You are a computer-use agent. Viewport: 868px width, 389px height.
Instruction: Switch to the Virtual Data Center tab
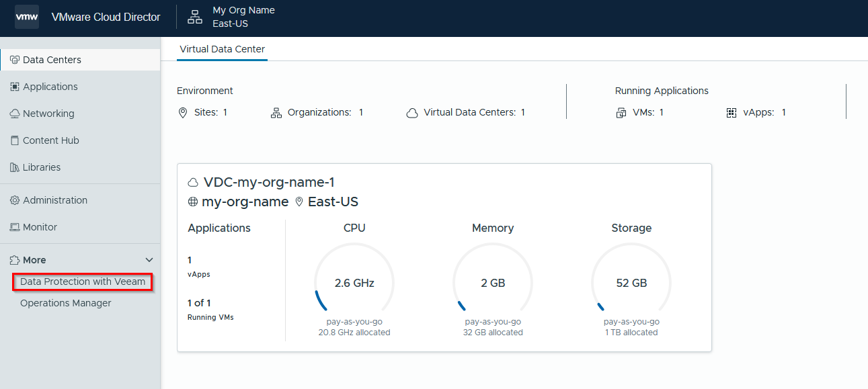[x=222, y=49]
